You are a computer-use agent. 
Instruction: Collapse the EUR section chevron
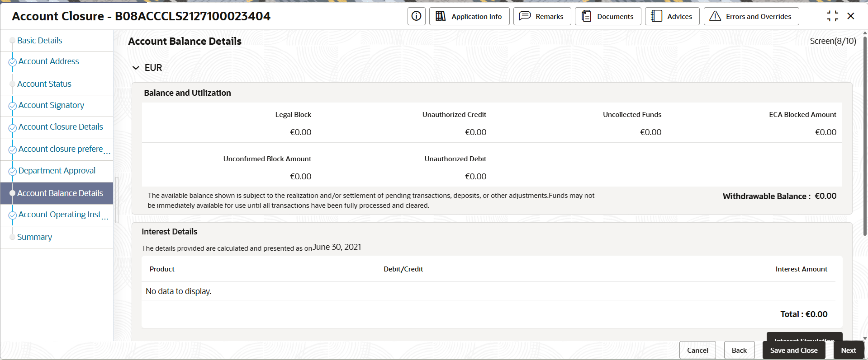coord(136,68)
